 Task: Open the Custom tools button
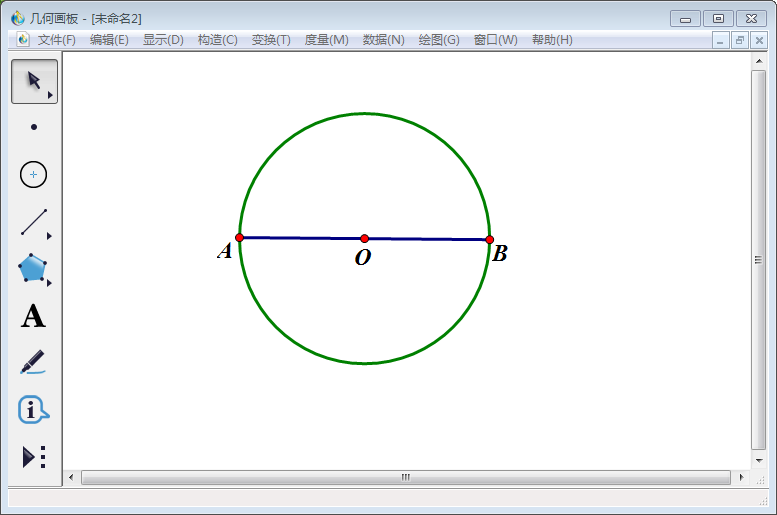33,457
